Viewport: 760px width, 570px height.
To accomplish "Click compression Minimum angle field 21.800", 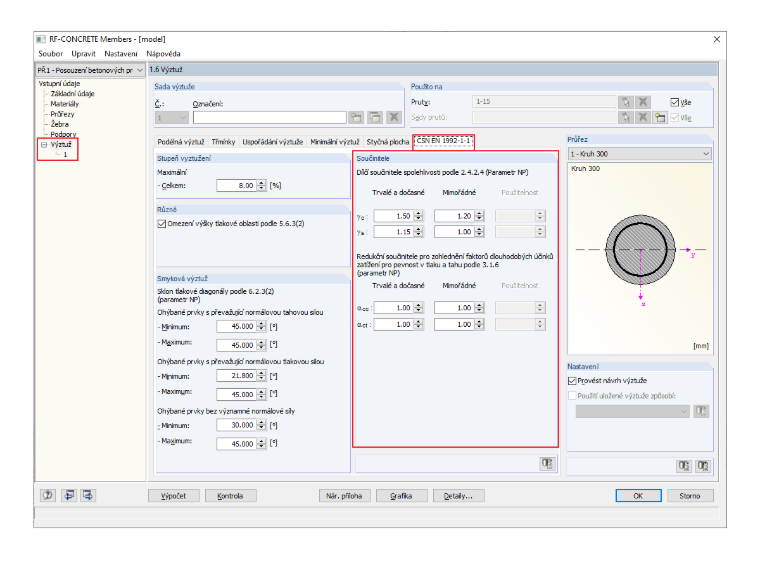I will pyautogui.click(x=236, y=376).
